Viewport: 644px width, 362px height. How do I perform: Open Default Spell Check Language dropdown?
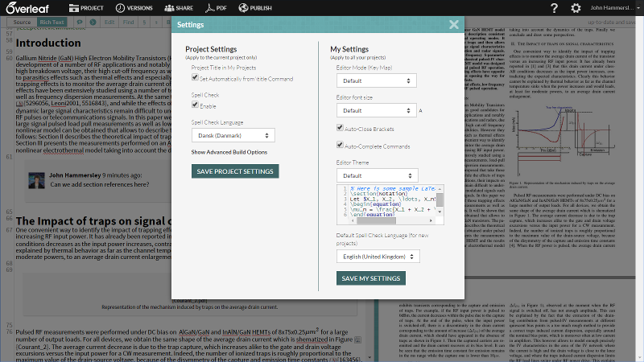[x=378, y=257]
